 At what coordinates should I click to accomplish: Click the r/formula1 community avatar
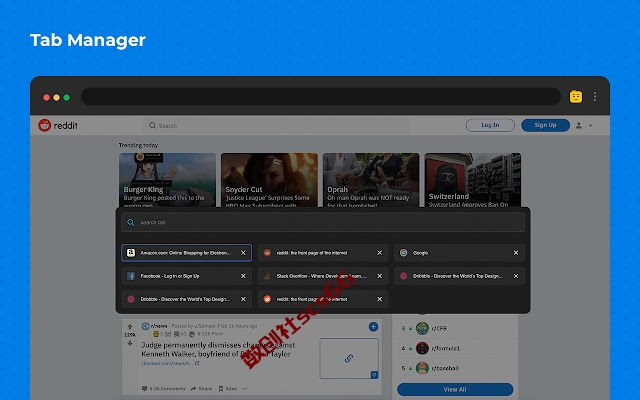(422, 348)
